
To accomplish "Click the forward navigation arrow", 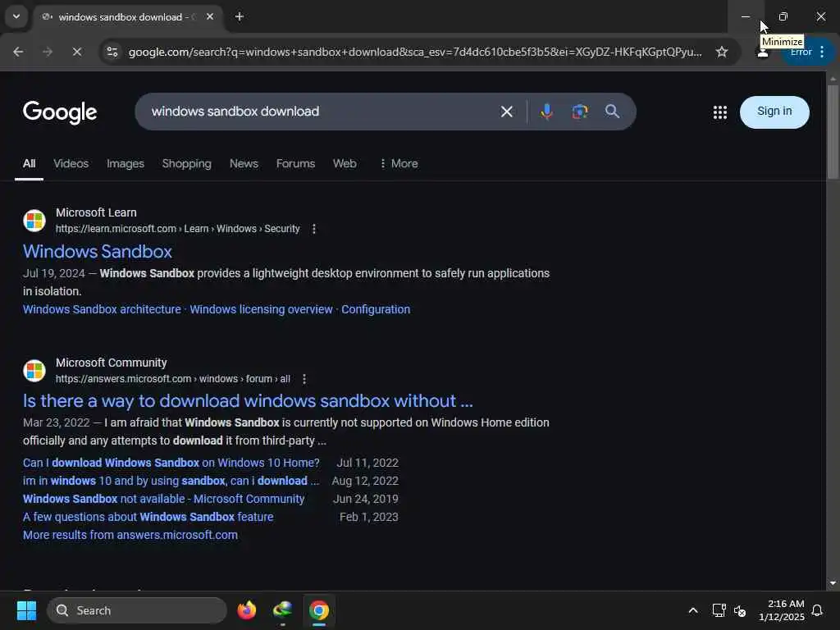I will 48,52.
